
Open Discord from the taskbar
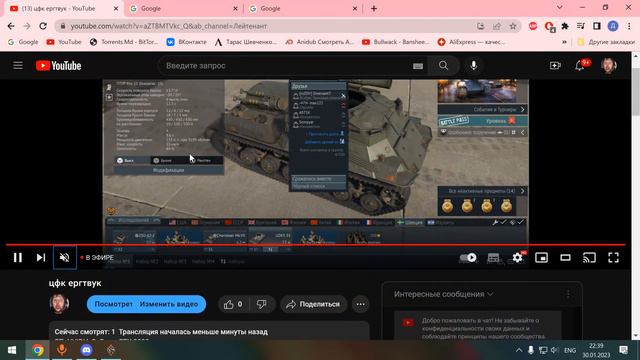click(x=86, y=350)
